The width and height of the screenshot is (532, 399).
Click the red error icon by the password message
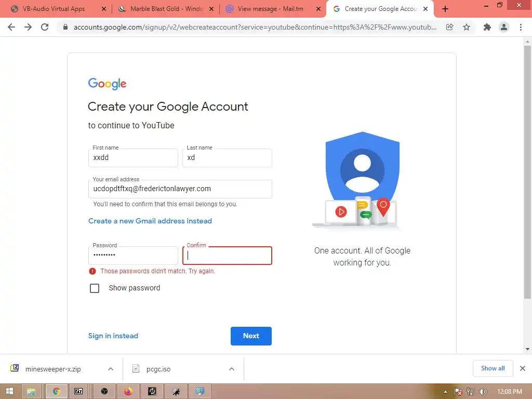click(x=92, y=271)
